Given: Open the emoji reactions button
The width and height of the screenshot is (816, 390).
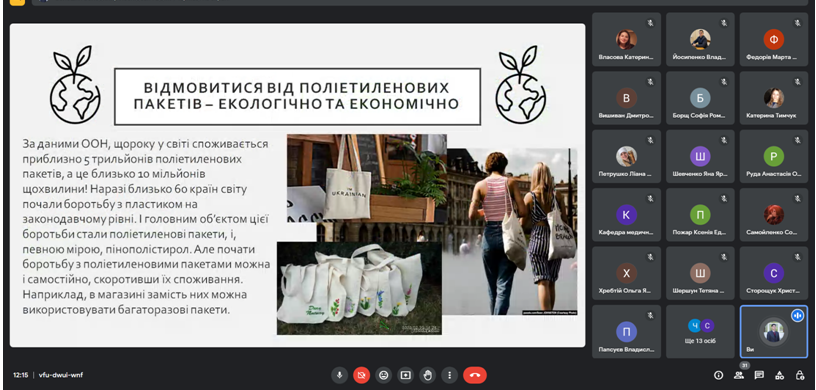Looking at the screenshot, I should [x=384, y=375].
